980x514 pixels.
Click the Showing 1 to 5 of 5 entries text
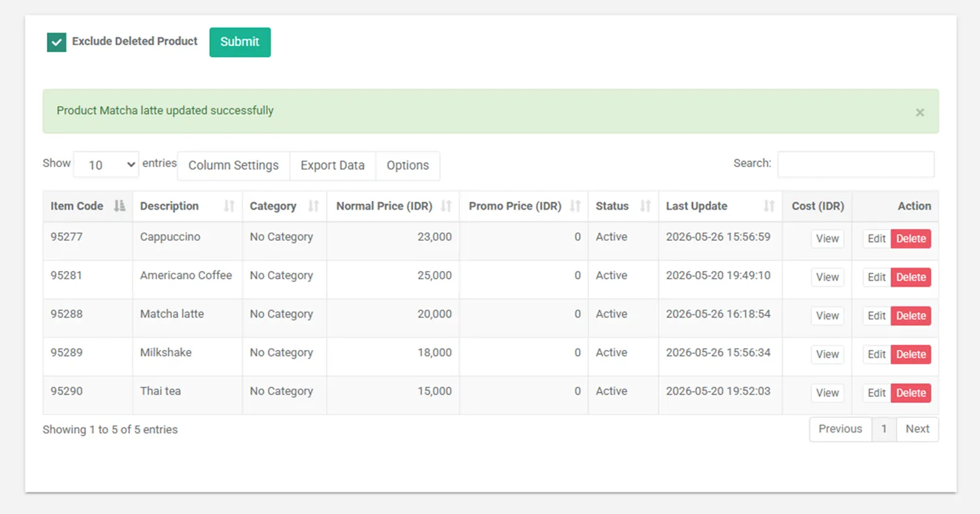tap(110, 430)
